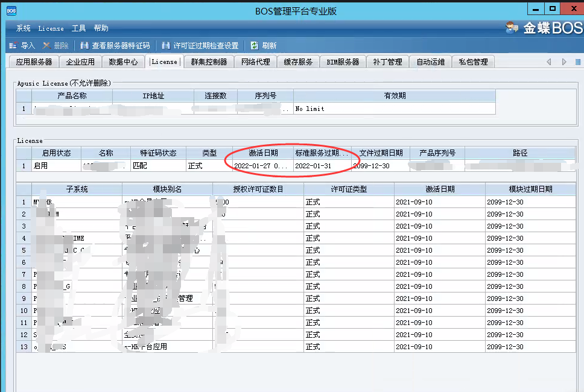Click the 产品序列号 column header
Image resolution: width=584 pixels, height=392 pixels.
pos(437,153)
